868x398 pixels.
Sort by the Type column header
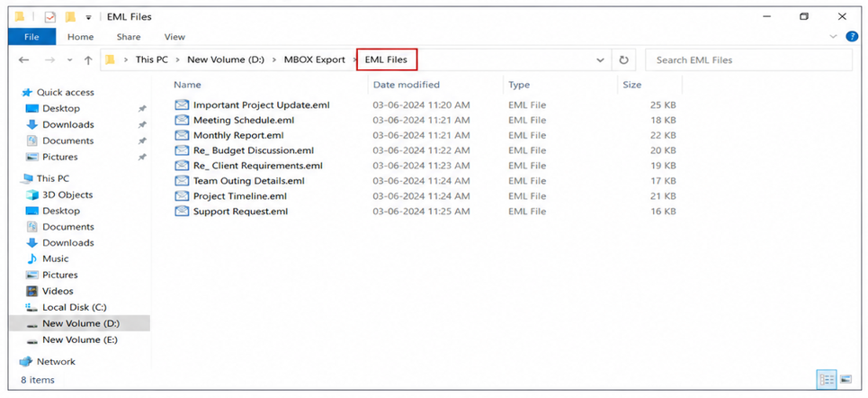[x=519, y=85]
